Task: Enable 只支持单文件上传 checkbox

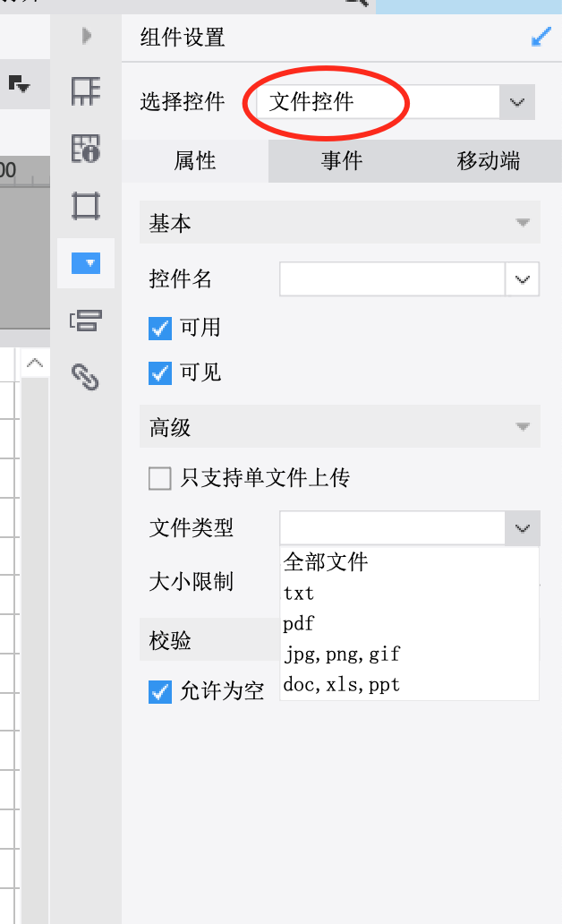Action: point(160,478)
